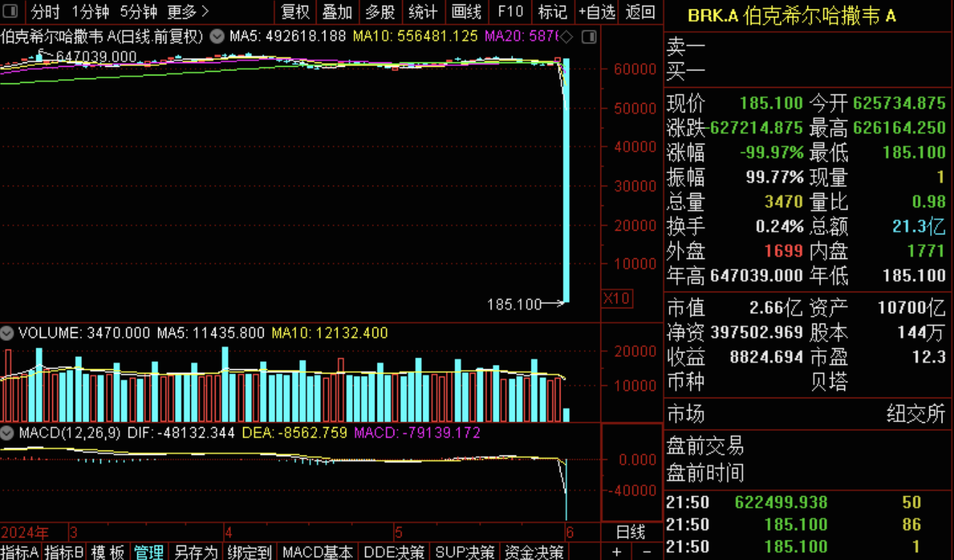The height and width of the screenshot is (560, 954).
Task: Click the 21:50 trade row with volume 86
Action: [x=808, y=524]
